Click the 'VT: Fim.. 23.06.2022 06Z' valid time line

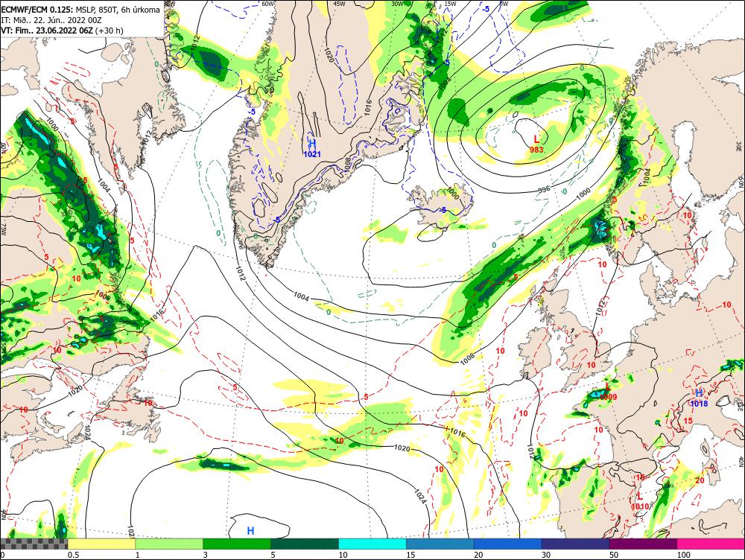pos(62,31)
